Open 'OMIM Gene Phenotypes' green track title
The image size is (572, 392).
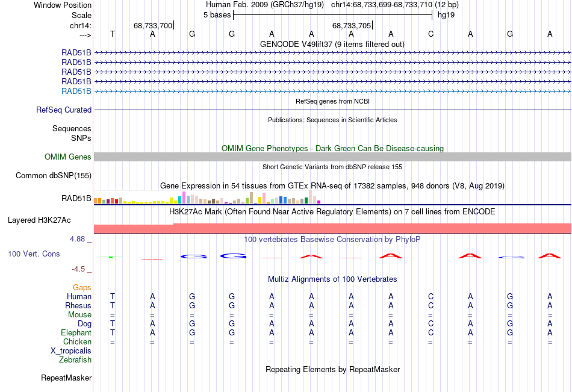tap(332, 149)
